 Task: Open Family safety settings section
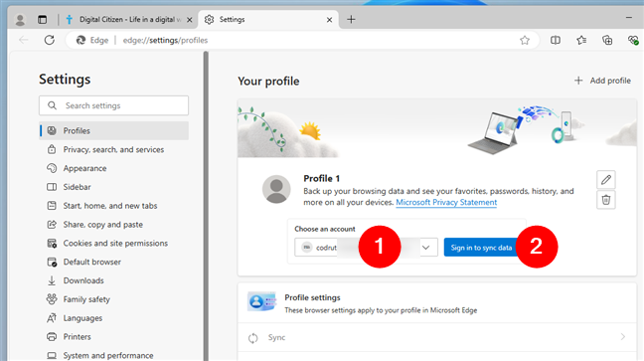pos(113,299)
